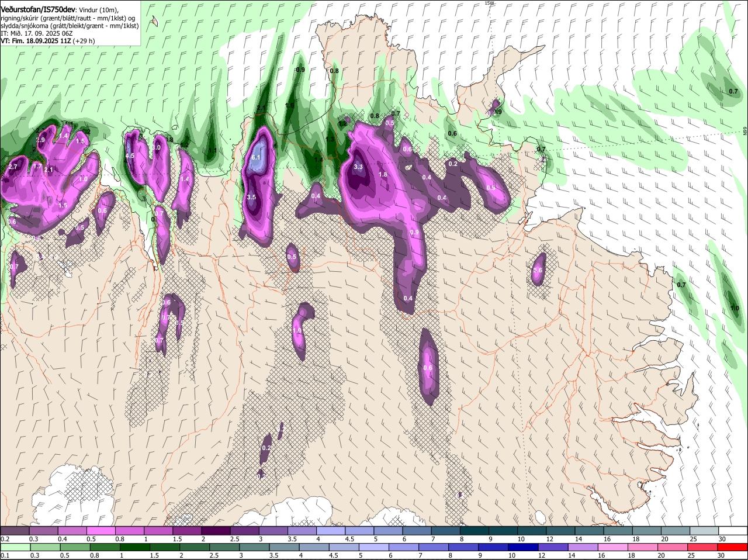This screenshot has width=748, height=560.
Task: Click the 6.1 snowfall maximum value
Action: pyautogui.click(x=256, y=157)
